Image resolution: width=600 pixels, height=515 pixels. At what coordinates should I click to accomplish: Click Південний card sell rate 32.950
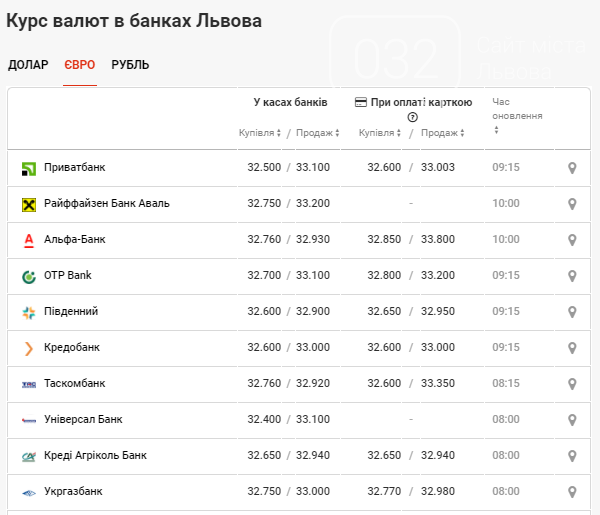coord(438,311)
